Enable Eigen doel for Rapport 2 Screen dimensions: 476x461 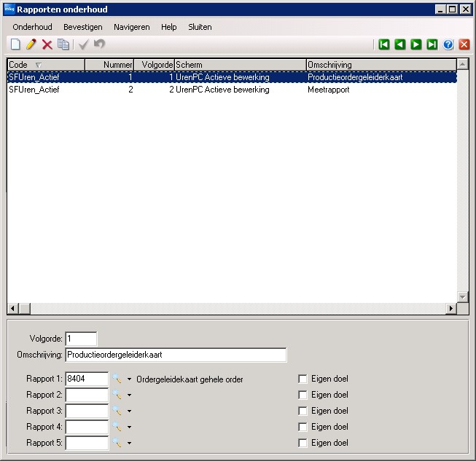click(x=303, y=395)
